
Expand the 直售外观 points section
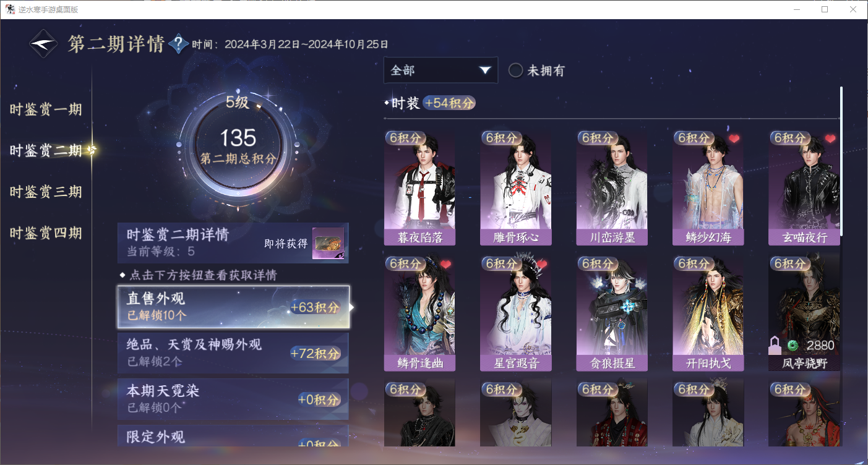click(x=233, y=307)
